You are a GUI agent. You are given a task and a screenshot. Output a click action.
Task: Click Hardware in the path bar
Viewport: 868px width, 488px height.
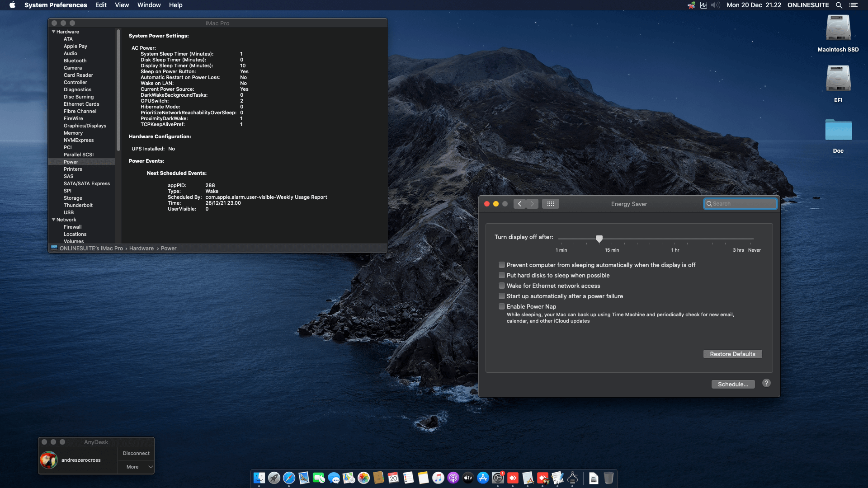(x=142, y=249)
